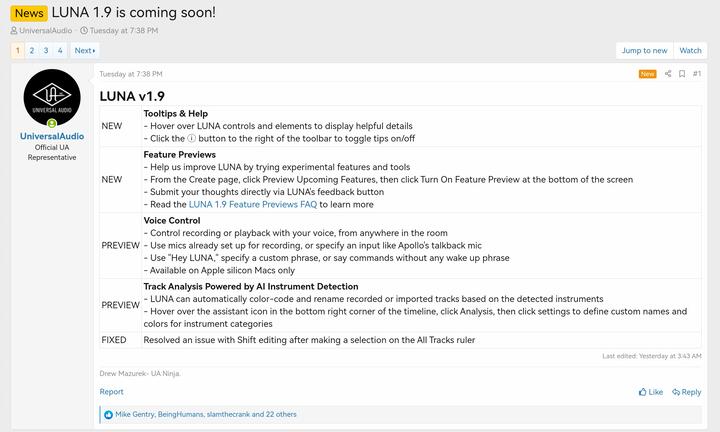Report this post

[111, 392]
